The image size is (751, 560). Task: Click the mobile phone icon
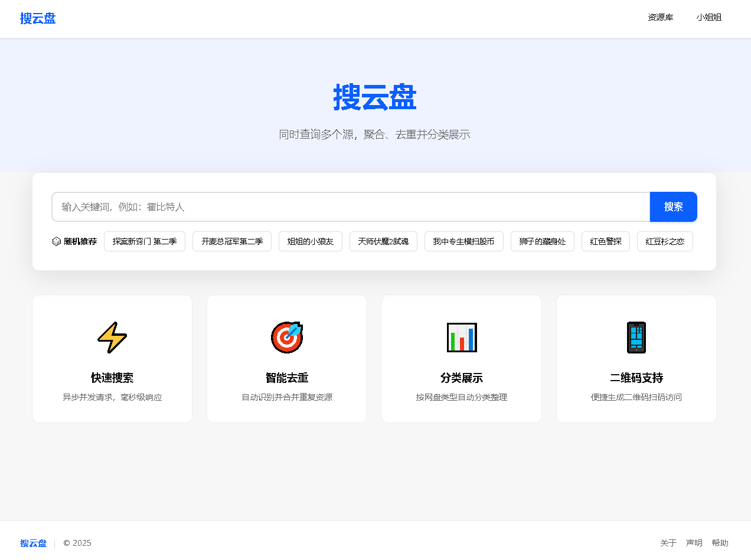(x=636, y=338)
